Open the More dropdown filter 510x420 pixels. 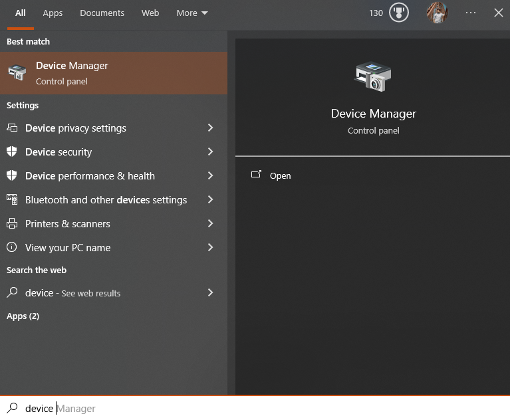coord(192,13)
